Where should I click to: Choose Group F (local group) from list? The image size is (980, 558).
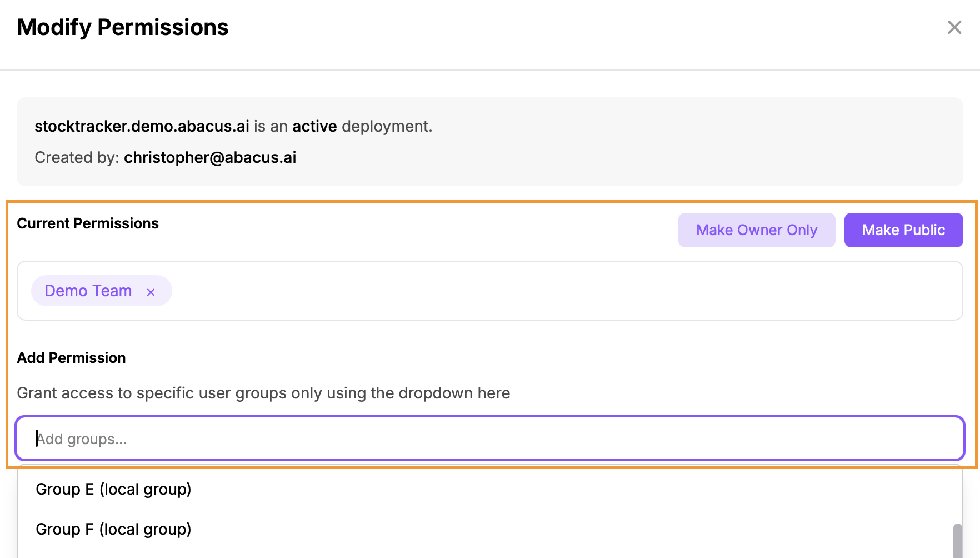113,529
